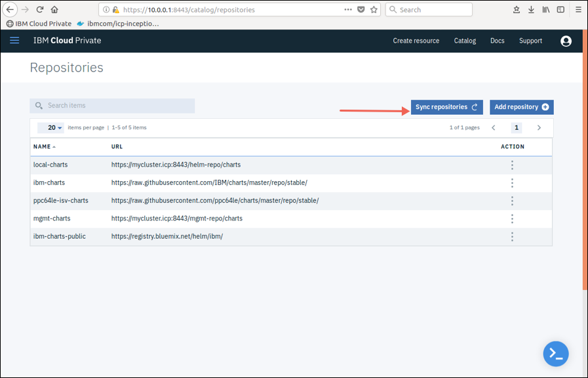588x378 pixels.
Task: Open the Downloads arrow icon
Action: [x=531, y=10]
